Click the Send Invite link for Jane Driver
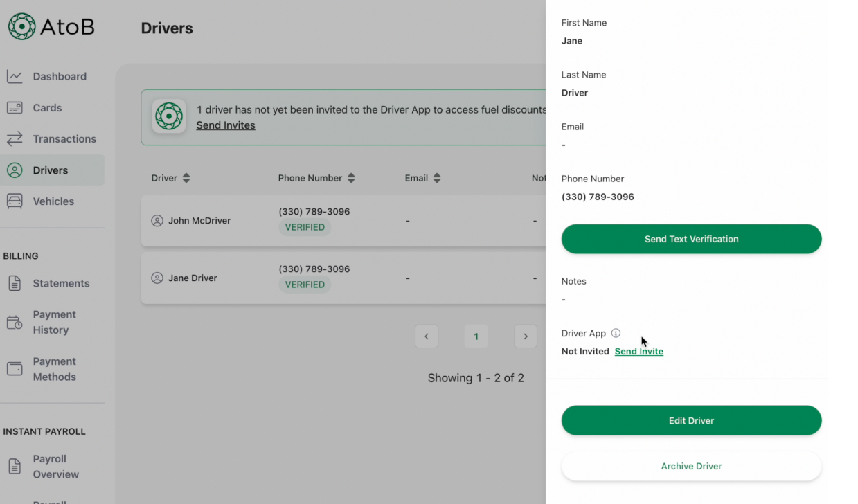The image size is (858, 504). (638, 351)
